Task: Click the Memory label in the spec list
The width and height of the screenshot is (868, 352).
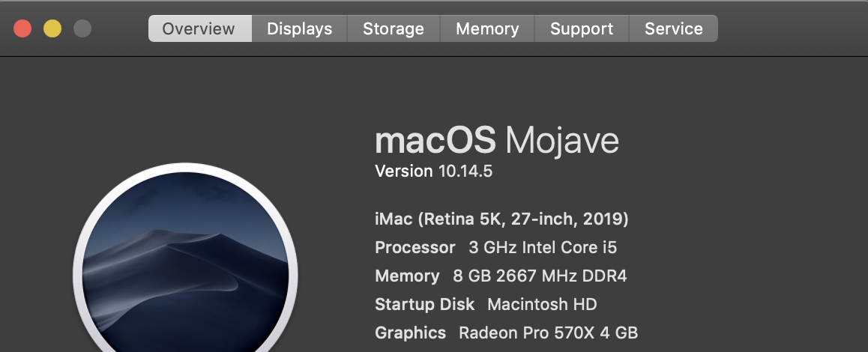Action: click(x=407, y=276)
